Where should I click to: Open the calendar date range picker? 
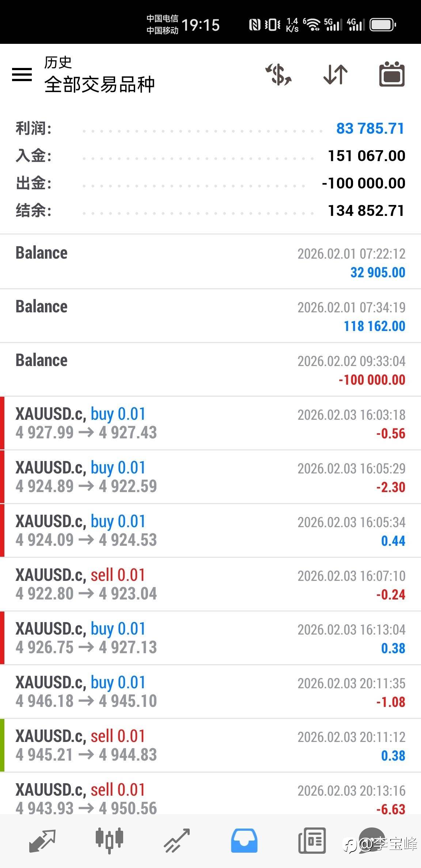(392, 75)
